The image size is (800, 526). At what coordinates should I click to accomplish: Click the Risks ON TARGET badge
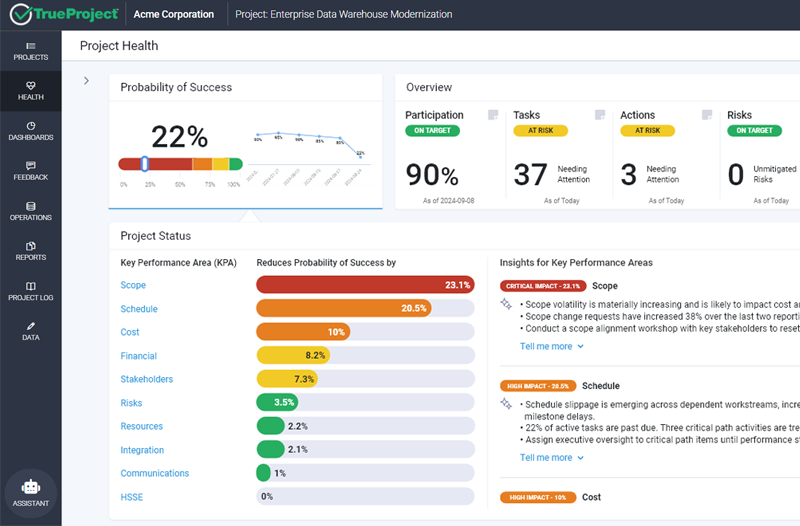(x=755, y=131)
